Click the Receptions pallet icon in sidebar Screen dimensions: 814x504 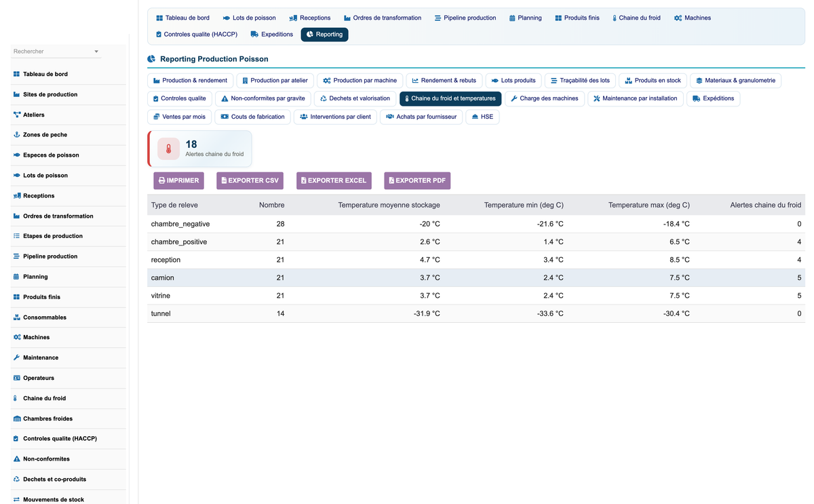click(x=17, y=195)
